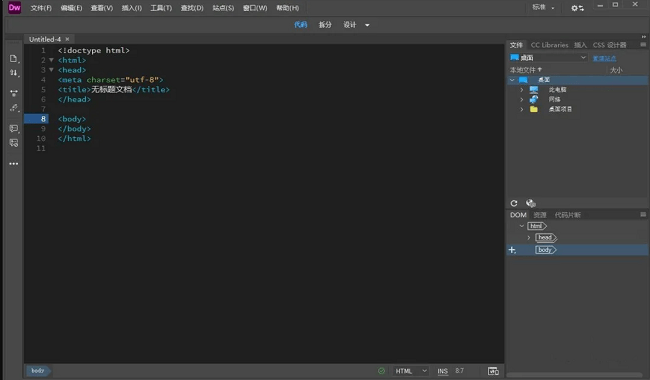Open the 编辑(E) menu
Image resolution: width=650 pixels, height=380 pixels.
pyautogui.click(x=71, y=8)
